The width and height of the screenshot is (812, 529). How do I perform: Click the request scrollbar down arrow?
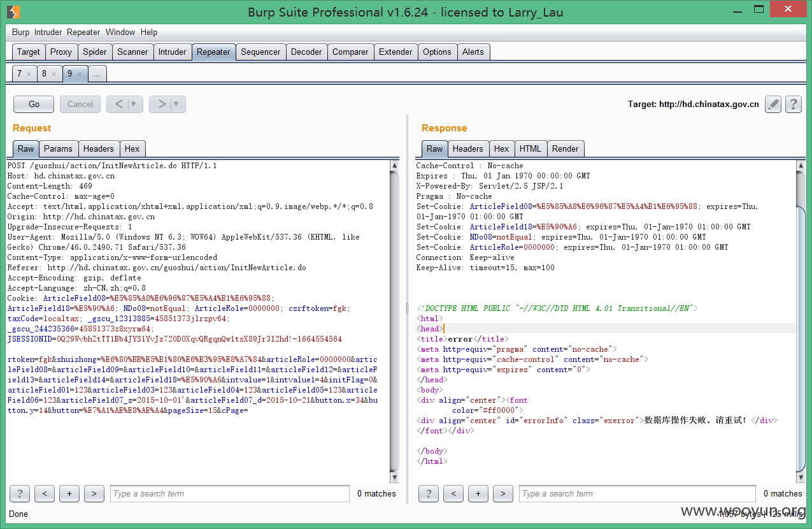(x=394, y=477)
